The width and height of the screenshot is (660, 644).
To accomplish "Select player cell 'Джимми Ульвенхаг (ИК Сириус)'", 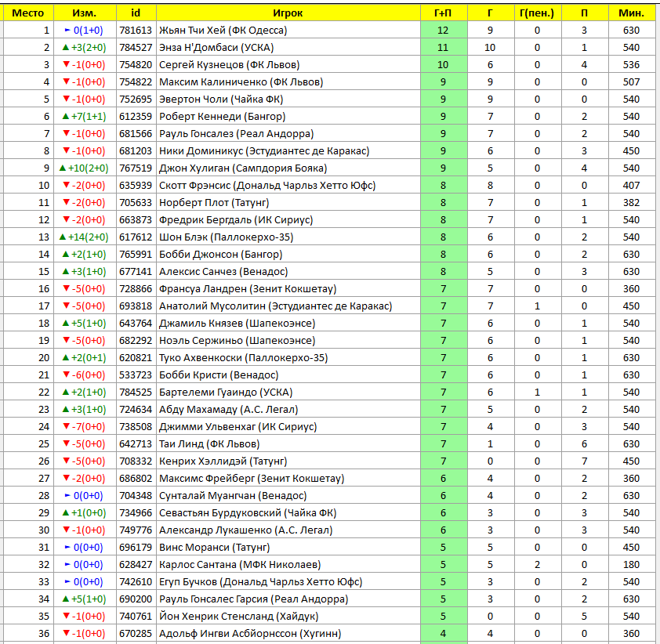I will pos(288,427).
